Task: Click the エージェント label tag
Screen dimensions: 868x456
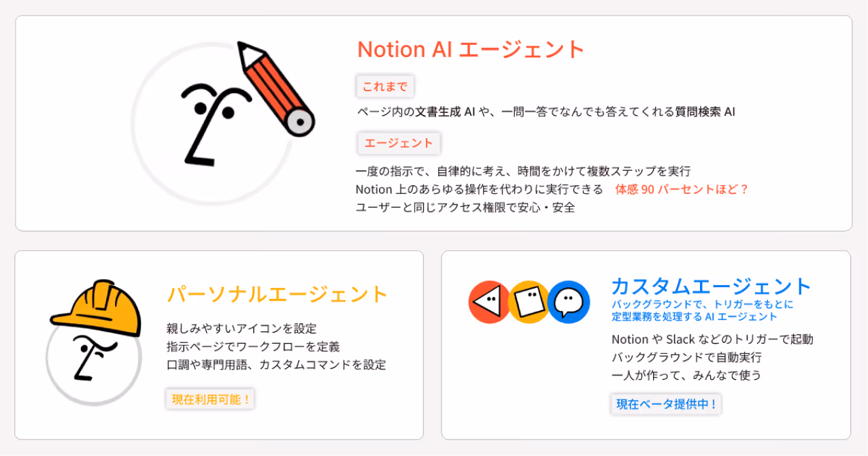Action: point(399,143)
